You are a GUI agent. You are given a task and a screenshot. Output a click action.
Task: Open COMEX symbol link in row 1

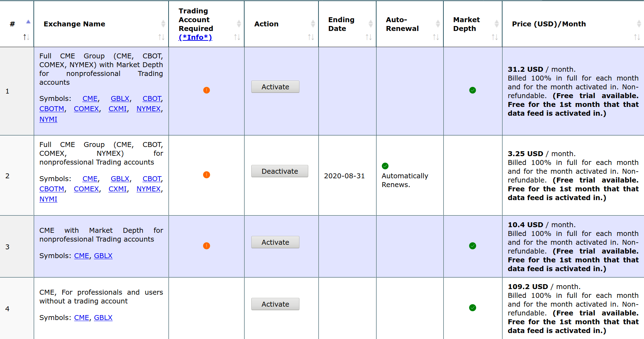(87, 109)
